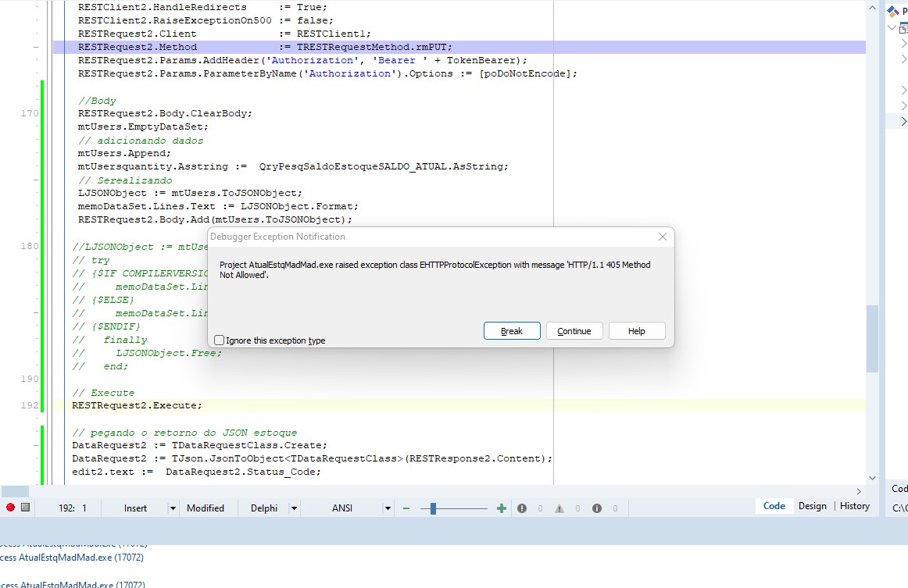The height and width of the screenshot is (588, 908).
Task: Click the comment "// adicionando dados"
Action: pyautogui.click(x=141, y=141)
